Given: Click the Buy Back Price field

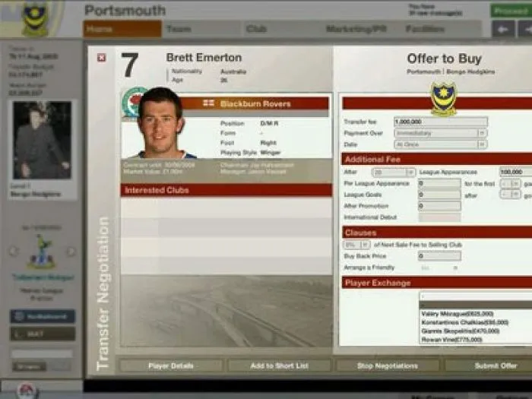Looking at the screenshot, I should [439, 256].
